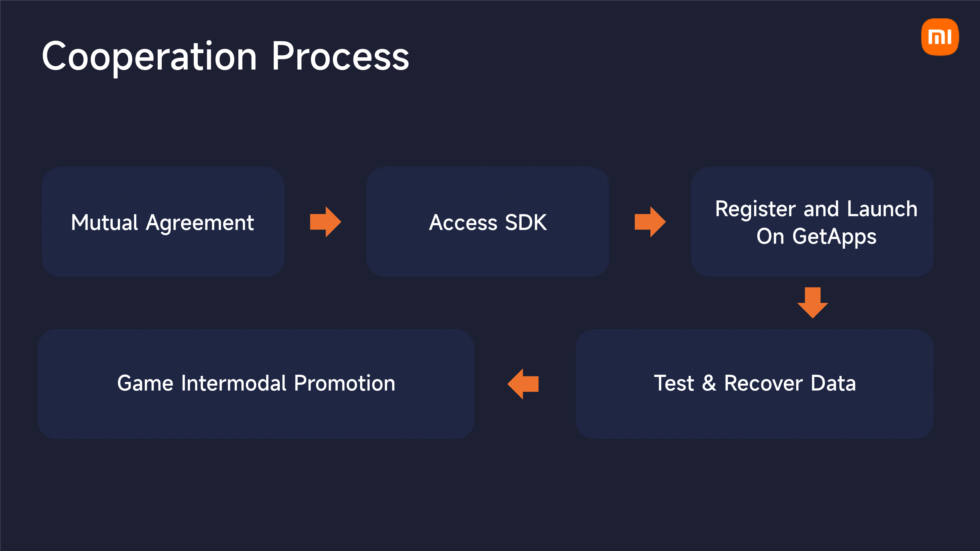Viewport: 980px width, 551px height.
Task: Click the word "Cooperation" in the title
Action: (x=149, y=57)
